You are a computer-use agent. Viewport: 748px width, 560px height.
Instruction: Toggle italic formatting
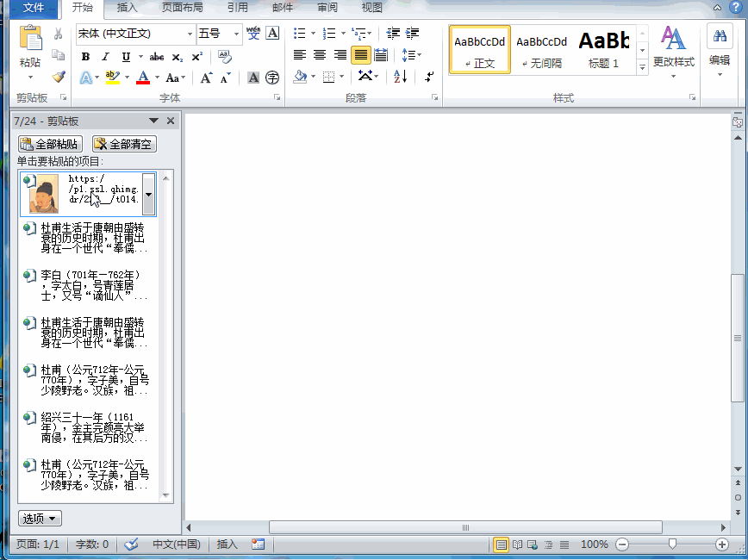click(105, 57)
